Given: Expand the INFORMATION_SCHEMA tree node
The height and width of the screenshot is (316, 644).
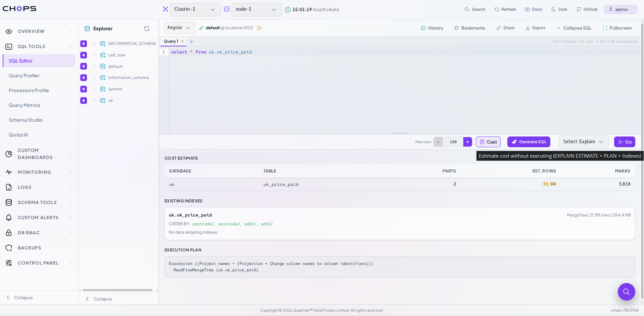Looking at the screenshot, I should (x=95, y=44).
